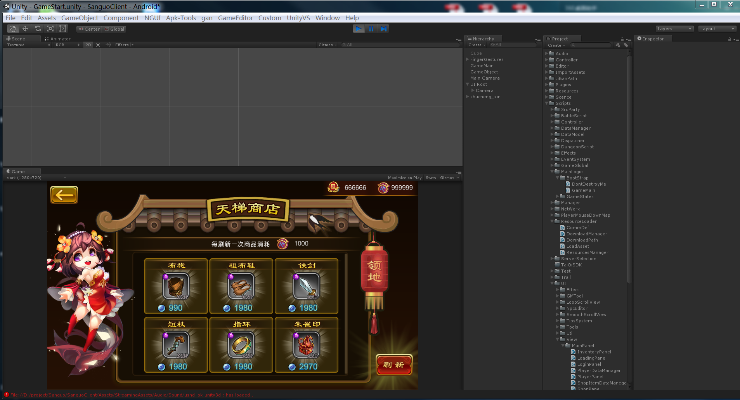
Task: Click the Step frame button
Action: (x=386, y=29)
